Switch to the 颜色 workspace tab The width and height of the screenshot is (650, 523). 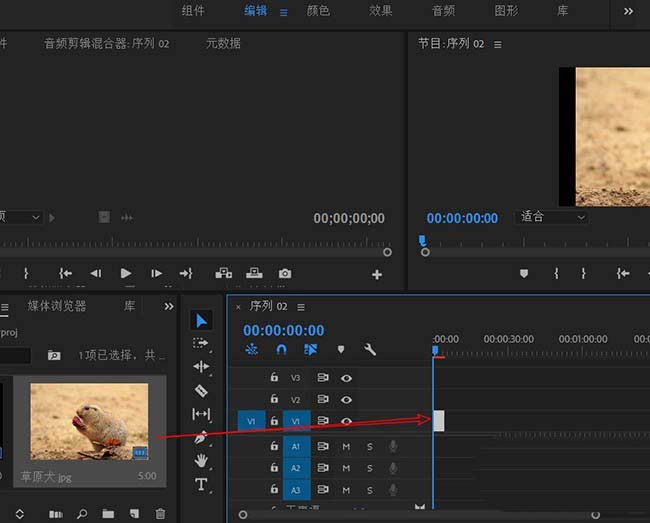tap(318, 11)
